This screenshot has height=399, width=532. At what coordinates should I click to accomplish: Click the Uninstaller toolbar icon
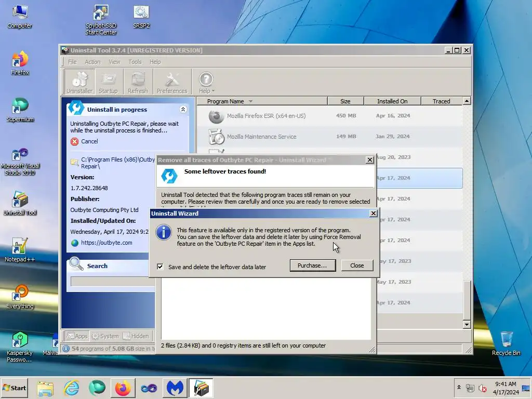(79, 82)
